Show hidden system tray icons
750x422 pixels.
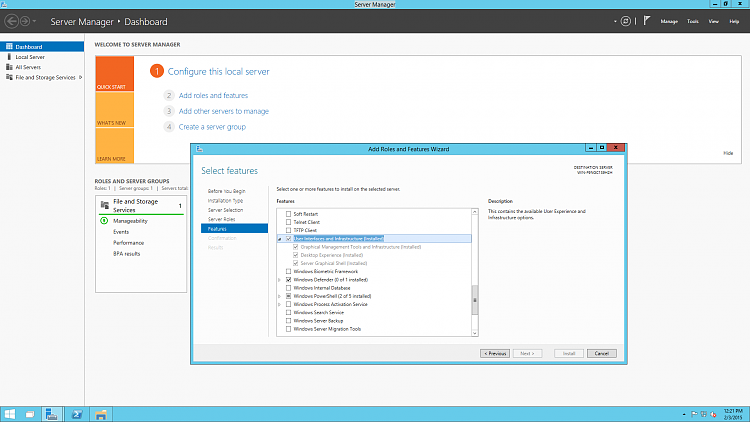[684, 414]
